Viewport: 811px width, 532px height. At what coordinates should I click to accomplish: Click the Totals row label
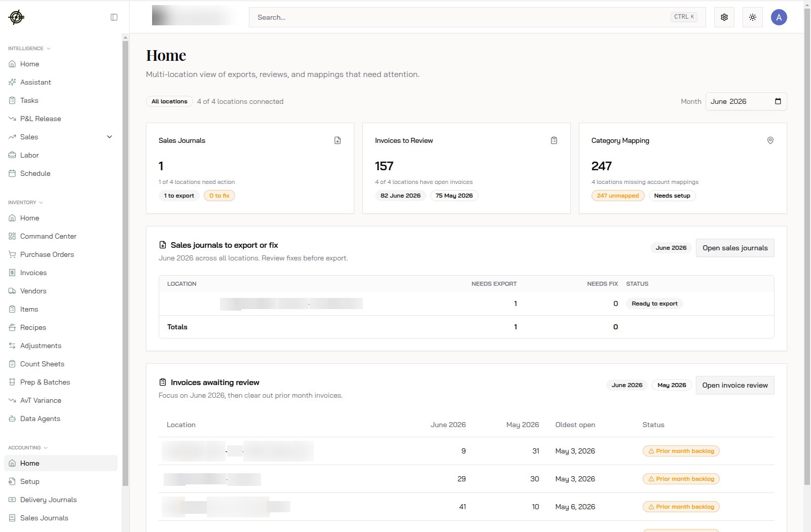[x=177, y=327]
